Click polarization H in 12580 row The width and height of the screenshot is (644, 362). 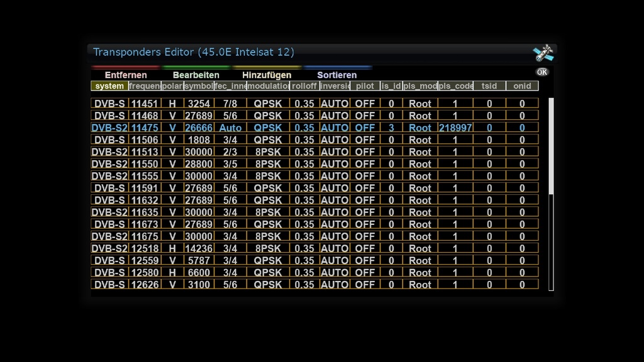[172, 273]
